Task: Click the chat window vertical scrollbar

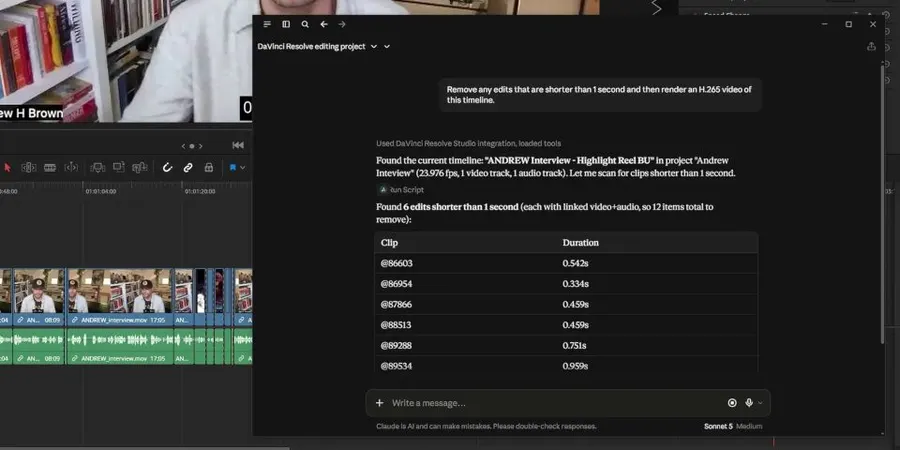Action: click(883, 204)
